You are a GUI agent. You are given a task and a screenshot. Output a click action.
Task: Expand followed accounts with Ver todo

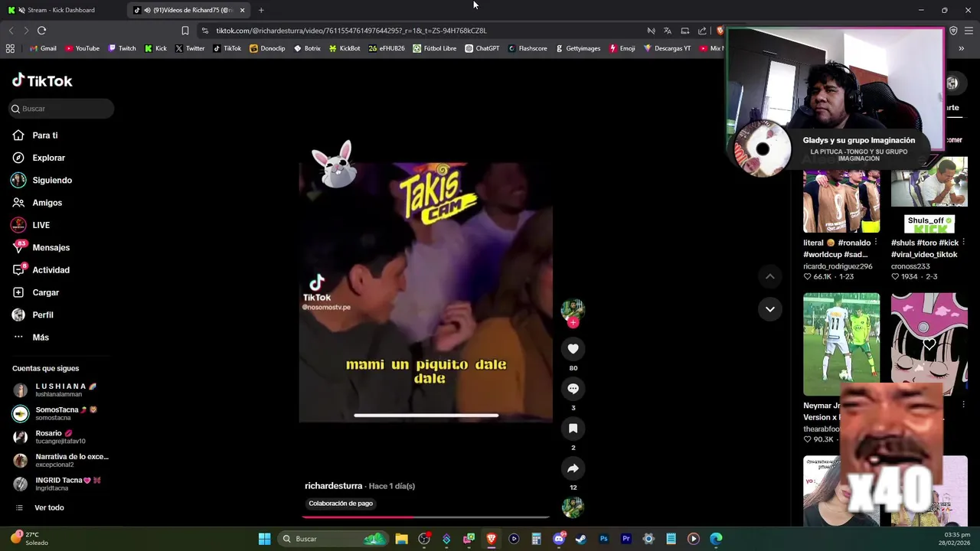tap(49, 507)
